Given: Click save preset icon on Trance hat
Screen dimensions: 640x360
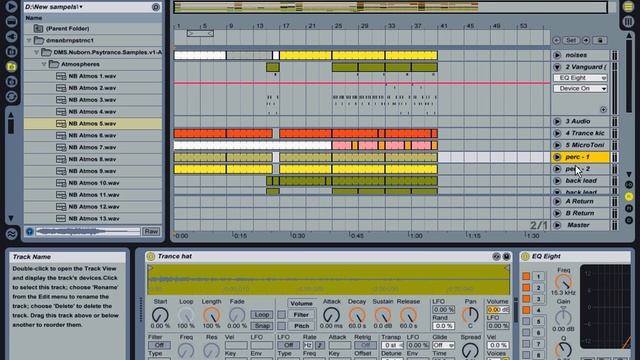Looking at the screenshot, I should (506, 256).
